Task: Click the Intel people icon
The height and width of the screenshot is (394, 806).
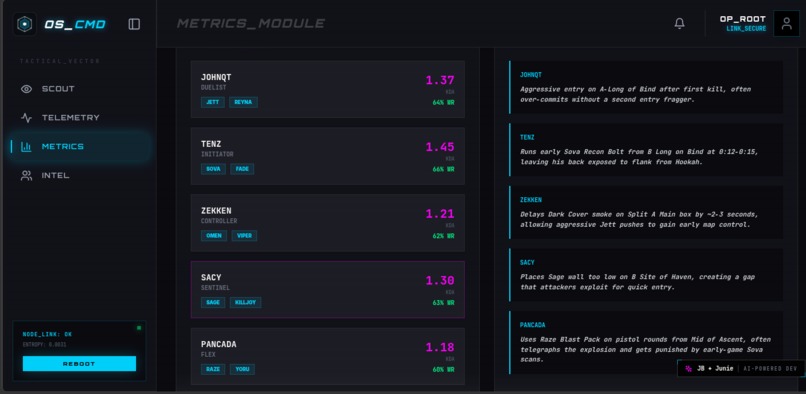Action: [x=26, y=175]
